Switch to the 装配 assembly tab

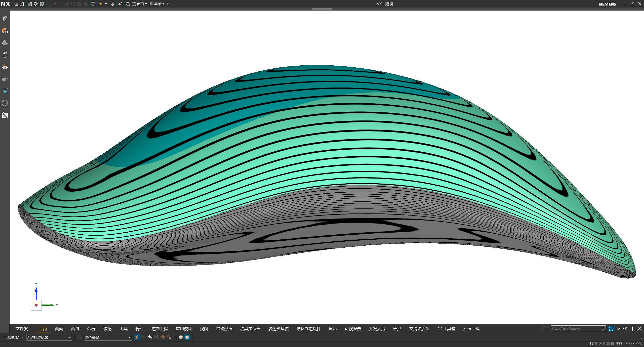coord(107,329)
